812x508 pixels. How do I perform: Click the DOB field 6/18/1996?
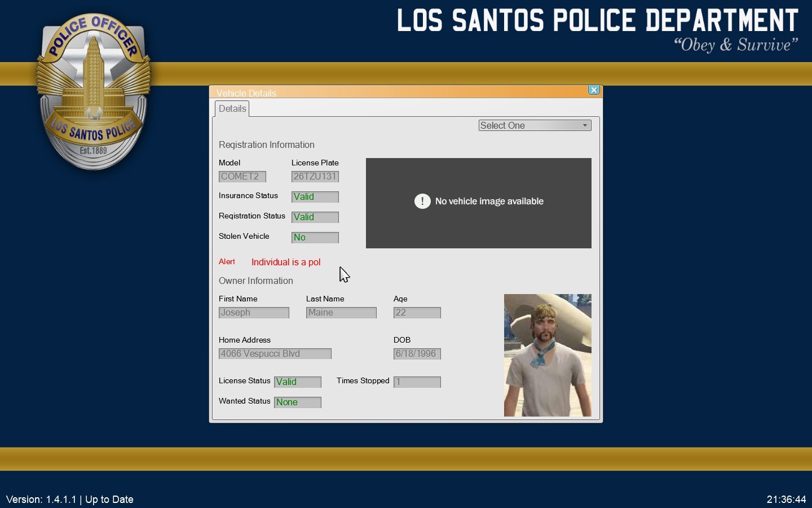pos(417,354)
